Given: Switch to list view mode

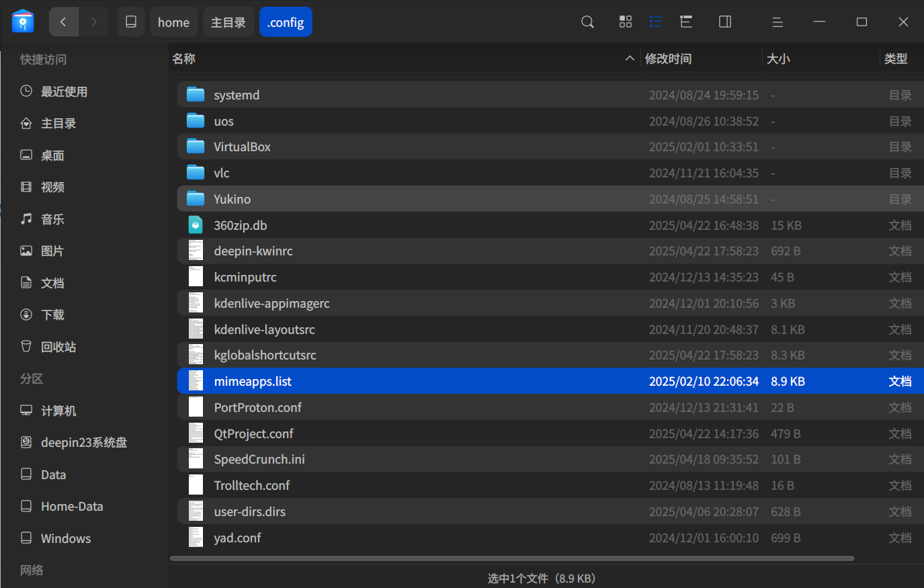Looking at the screenshot, I should pyautogui.click(x=656, y=22).
